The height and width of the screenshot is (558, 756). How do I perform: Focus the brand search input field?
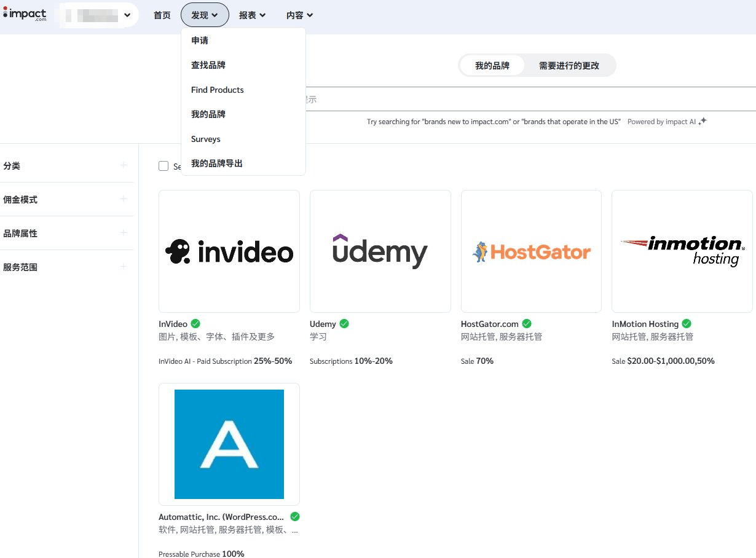coord(530,99)
